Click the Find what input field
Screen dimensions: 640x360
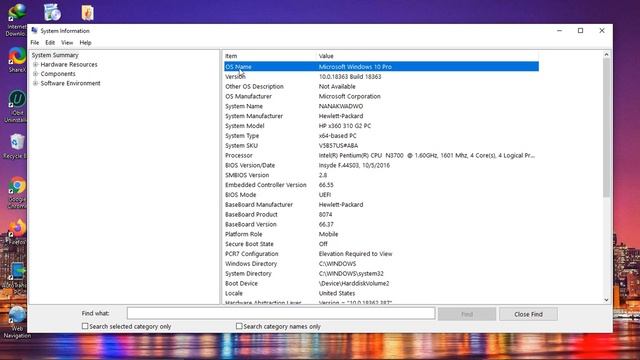pyautogui.click(x=281, y=313)
